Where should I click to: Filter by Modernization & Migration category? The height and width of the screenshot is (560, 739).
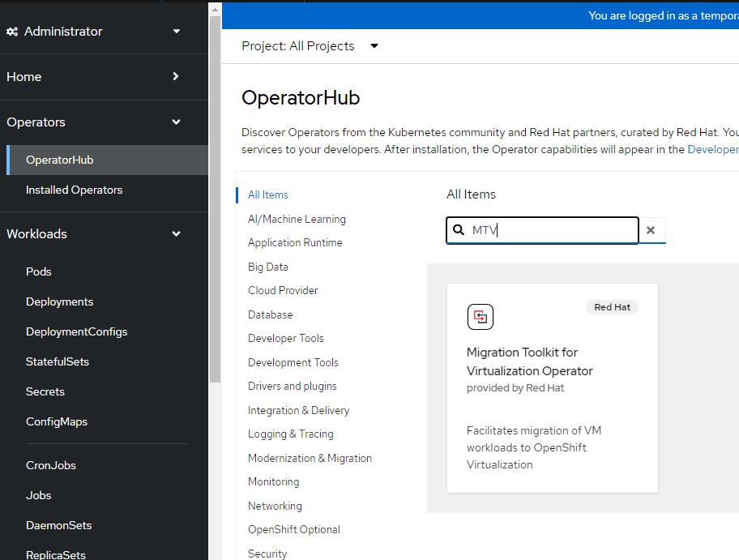[310, 458]
